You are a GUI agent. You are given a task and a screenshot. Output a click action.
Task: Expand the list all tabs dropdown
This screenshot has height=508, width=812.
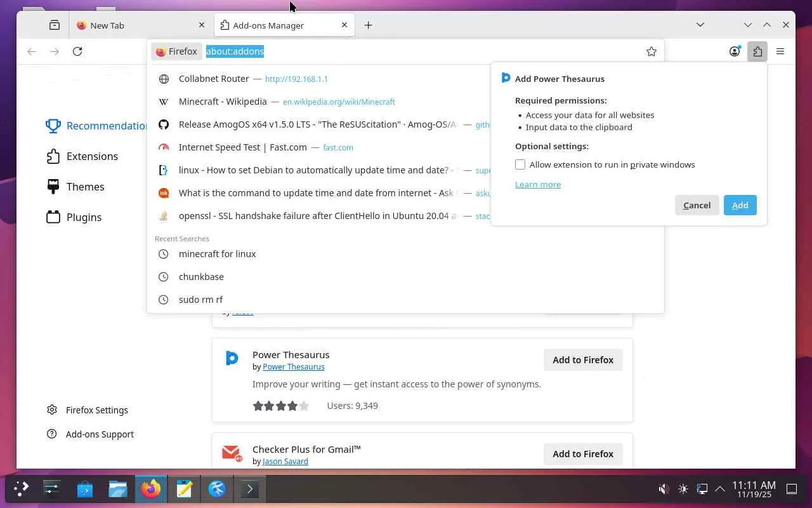pos(700,25)
